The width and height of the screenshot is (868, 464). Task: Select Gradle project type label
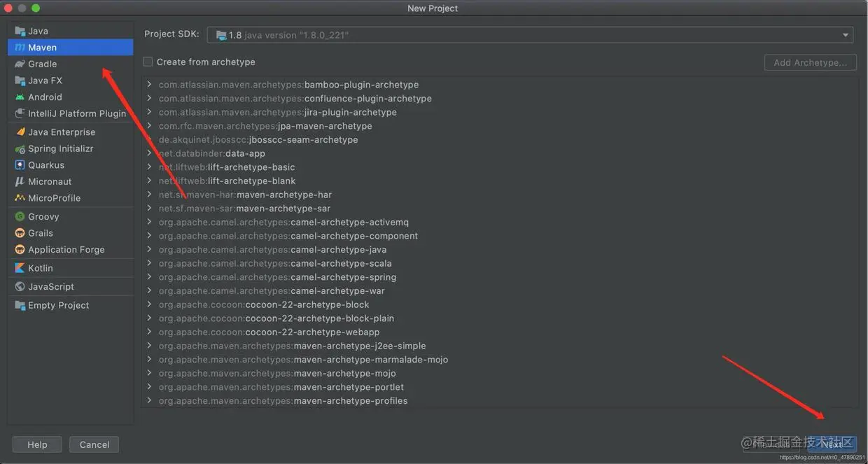pos(43,64)
